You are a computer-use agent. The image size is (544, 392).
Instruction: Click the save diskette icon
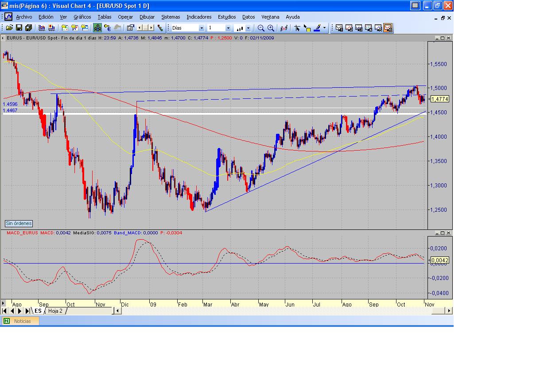19,28
